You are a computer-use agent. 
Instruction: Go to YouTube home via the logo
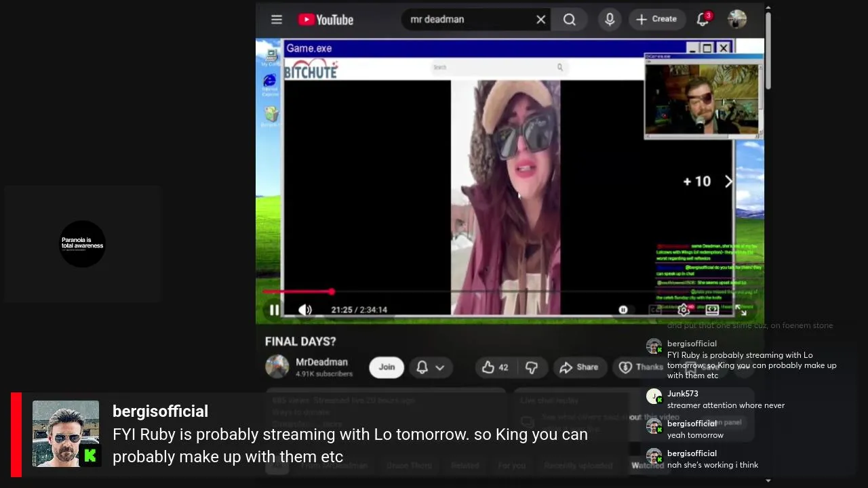[x=326, y=20]
